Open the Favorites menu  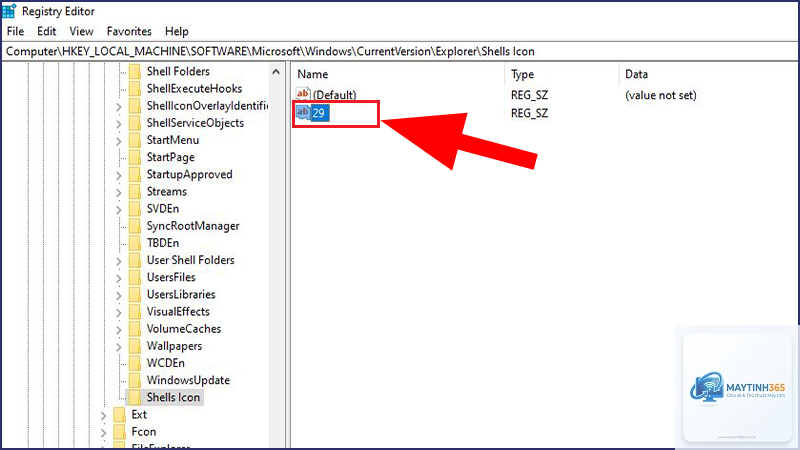pos(129,32)
